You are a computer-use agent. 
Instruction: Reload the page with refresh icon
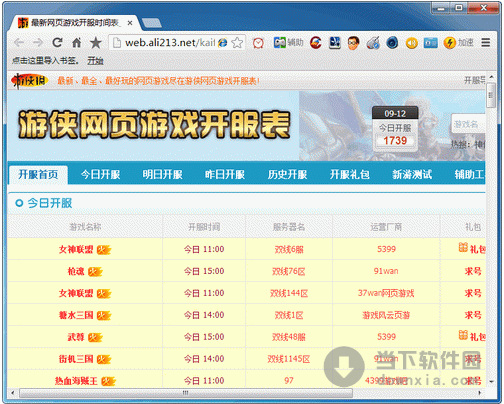coord(57,42)
